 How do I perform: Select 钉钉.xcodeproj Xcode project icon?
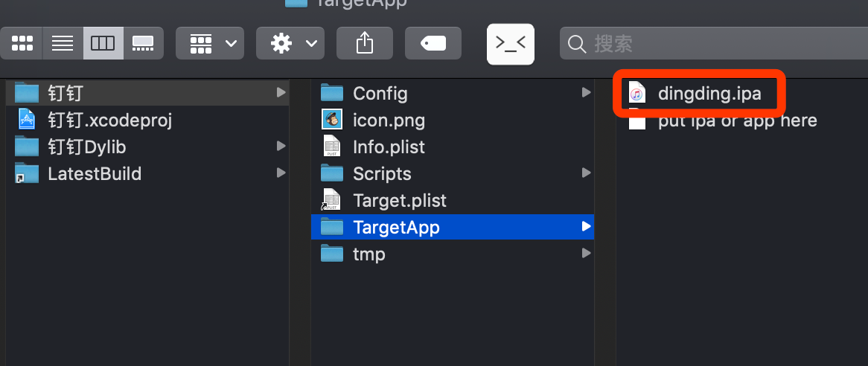[27, 120]
